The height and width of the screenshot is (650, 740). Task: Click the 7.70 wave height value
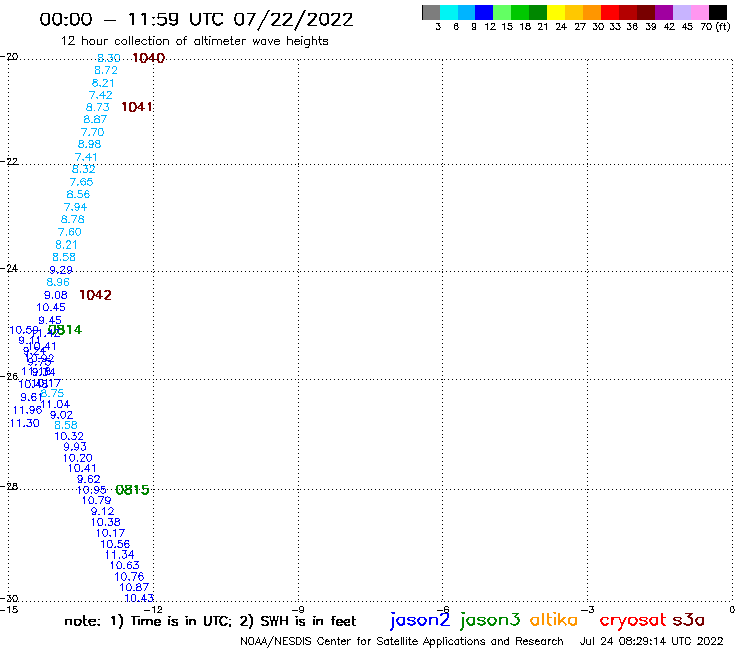92,132
